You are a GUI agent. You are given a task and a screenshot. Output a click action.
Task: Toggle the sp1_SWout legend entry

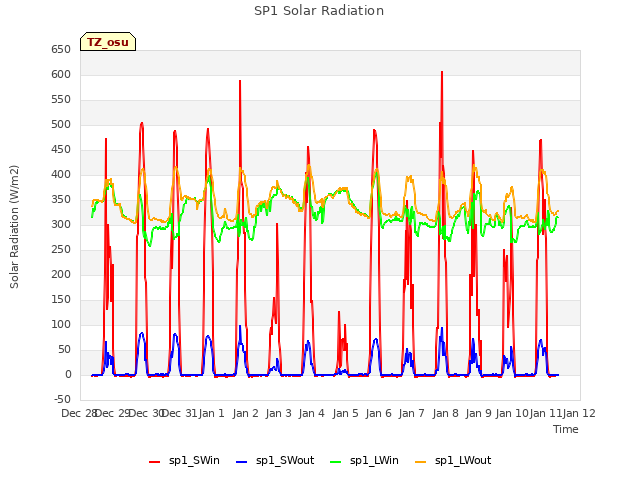[x=276, y=461]
